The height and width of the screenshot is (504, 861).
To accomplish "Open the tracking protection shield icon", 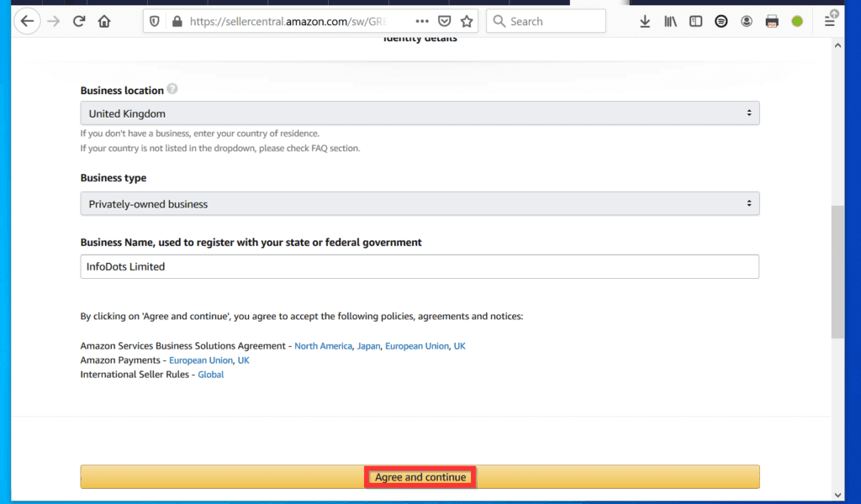I will coord(155,21).
